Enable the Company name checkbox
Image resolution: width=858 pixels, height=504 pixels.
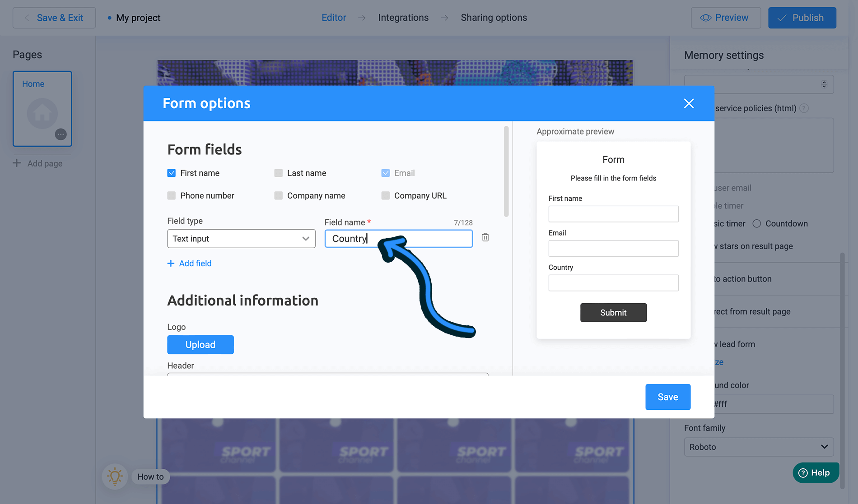[279, 195]
